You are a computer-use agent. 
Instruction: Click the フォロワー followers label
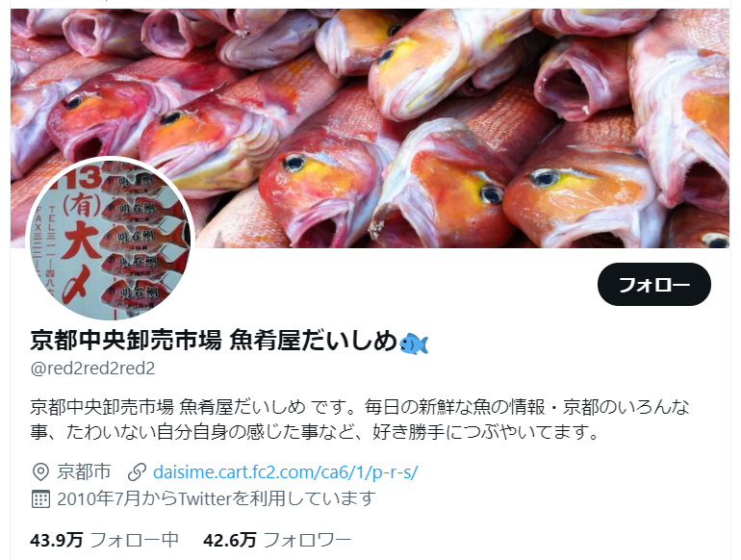308,540
